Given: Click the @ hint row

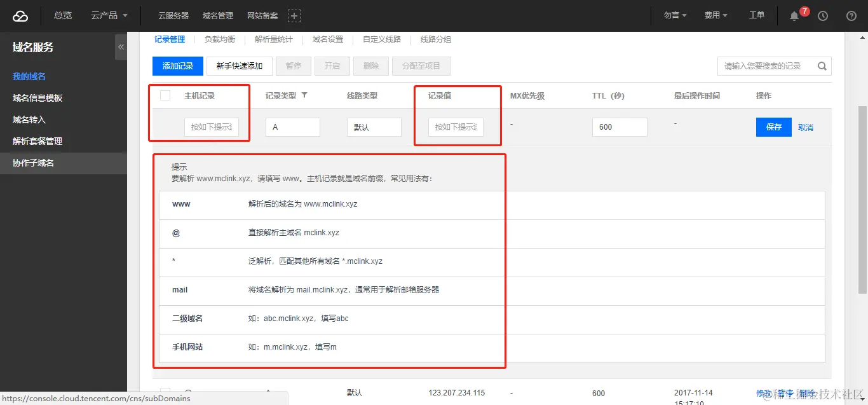Looking at the screenshot, I should point(492,233).
